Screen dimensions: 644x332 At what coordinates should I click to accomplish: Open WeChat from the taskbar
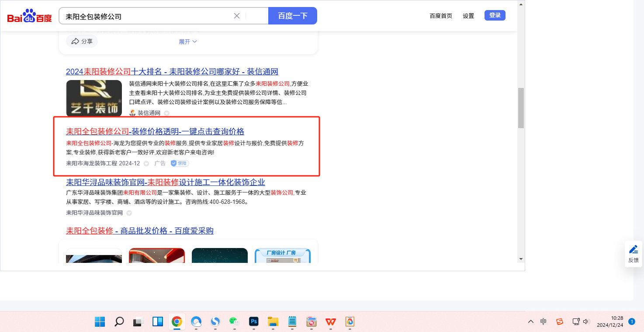(234, 322)
